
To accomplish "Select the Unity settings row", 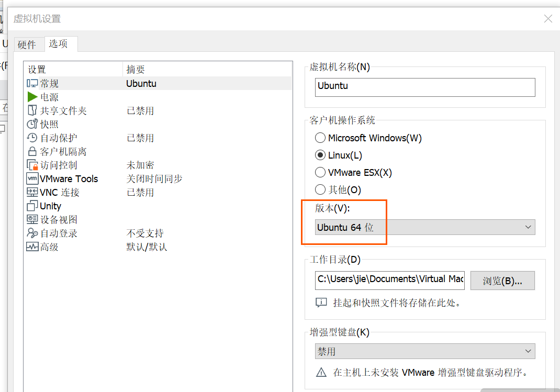I will coord(158,206).
